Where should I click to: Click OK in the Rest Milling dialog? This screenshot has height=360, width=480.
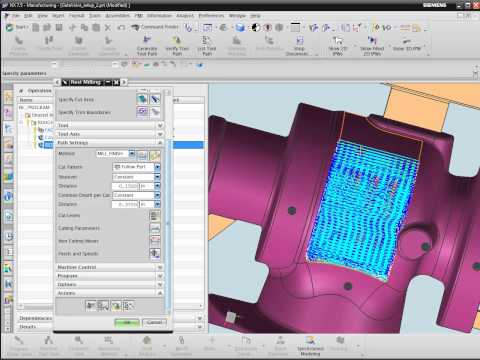pyautogui.click(x=127, y=322)
